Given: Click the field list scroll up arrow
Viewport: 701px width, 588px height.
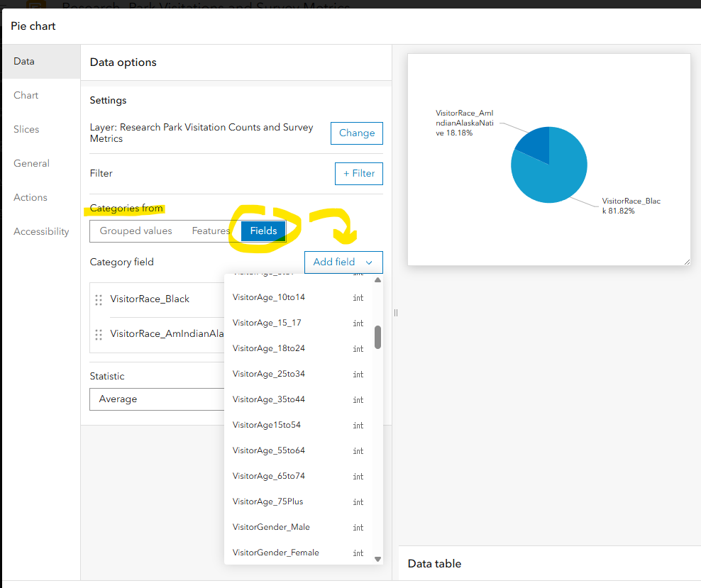Looking at the screenshot, I should click(x=377, y=280).
